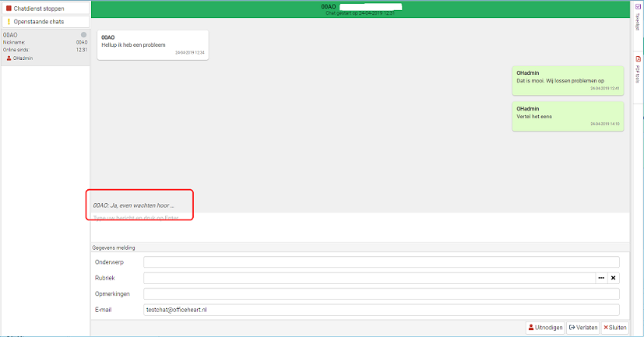Click the OHadmin user icon in the sidebar
Screen dimensions: 644x337
(9, 58)
